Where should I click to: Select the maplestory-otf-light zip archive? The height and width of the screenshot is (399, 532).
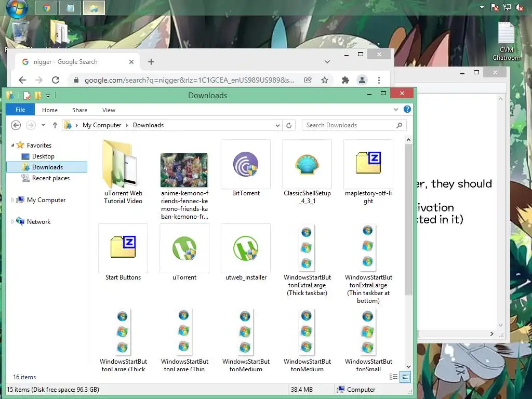coord(368,164)
